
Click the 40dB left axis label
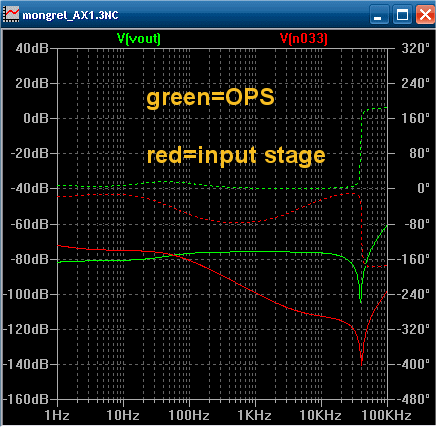pos(32,48)
